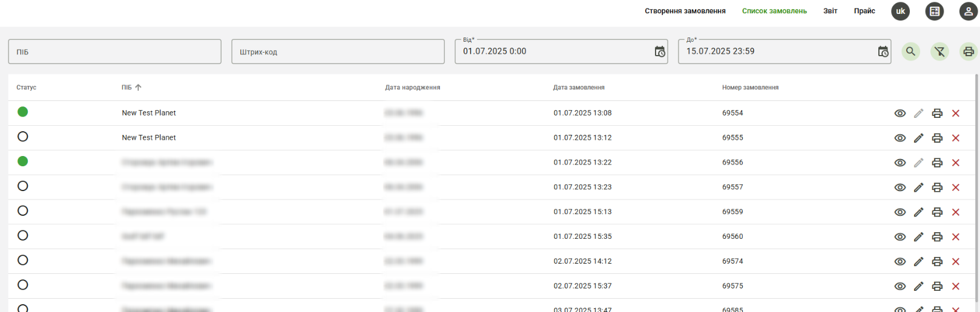Print order 69555
This screenshot has width=980, height=312.
[x=937, y=138]
